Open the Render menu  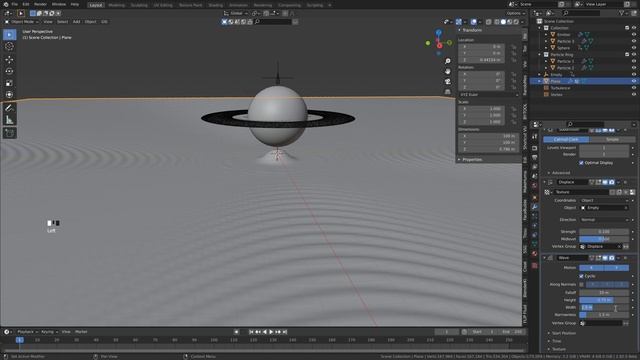click(40, 4)
